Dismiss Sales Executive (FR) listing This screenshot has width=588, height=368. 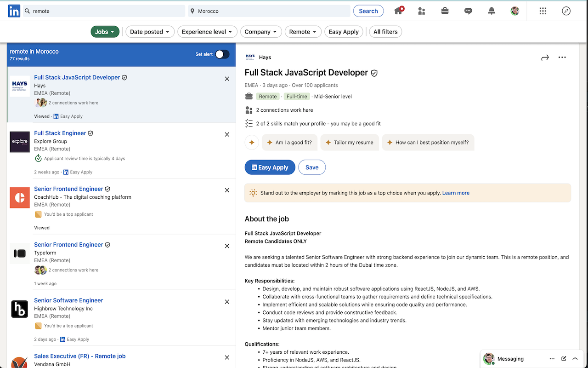point(227,357)
